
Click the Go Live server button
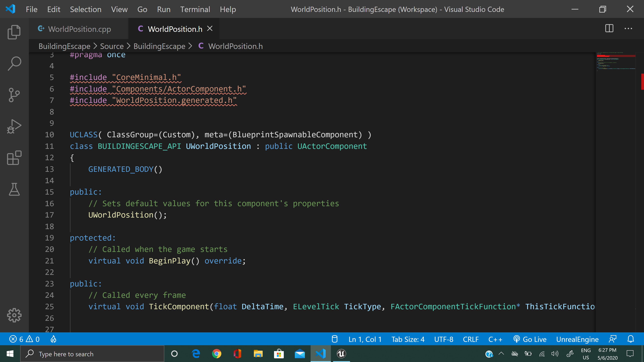tap(530, 339)
